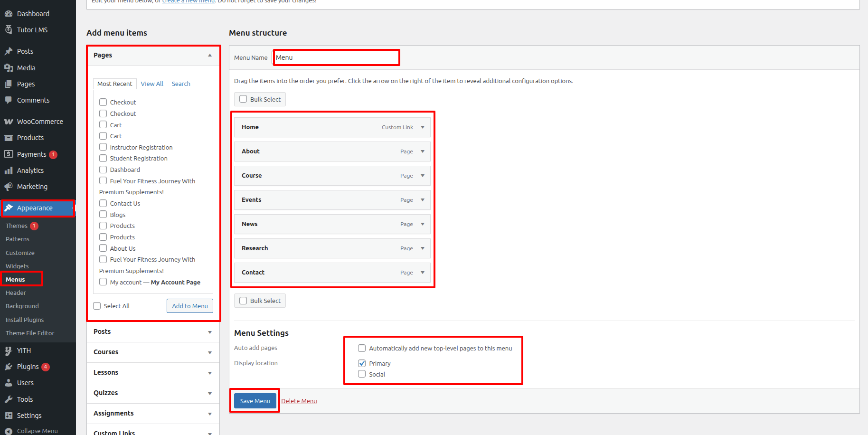The height and width of the screenshot is (435, 868).
Task: Open the Widgets submenu item
Action: click(x=17, y=266)
